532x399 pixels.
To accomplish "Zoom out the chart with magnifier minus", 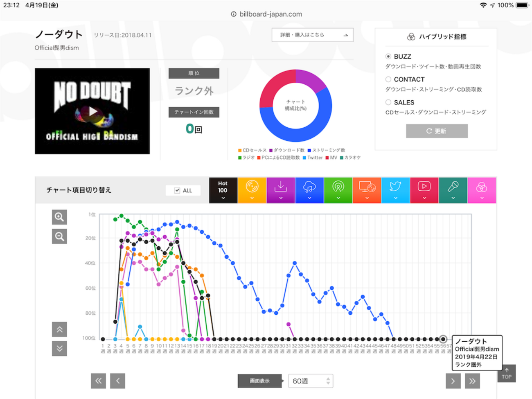I will click(x=59, y=236).
